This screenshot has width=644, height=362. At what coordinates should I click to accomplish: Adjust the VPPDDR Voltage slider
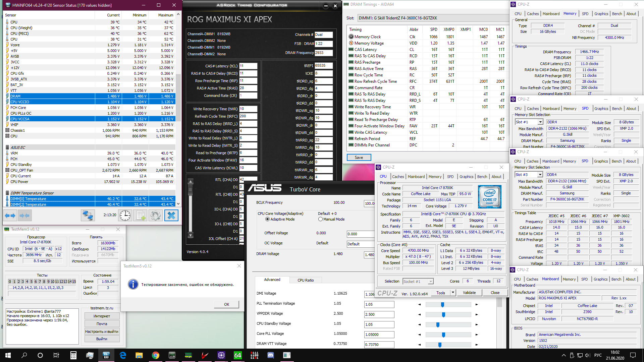pos(443,315)
